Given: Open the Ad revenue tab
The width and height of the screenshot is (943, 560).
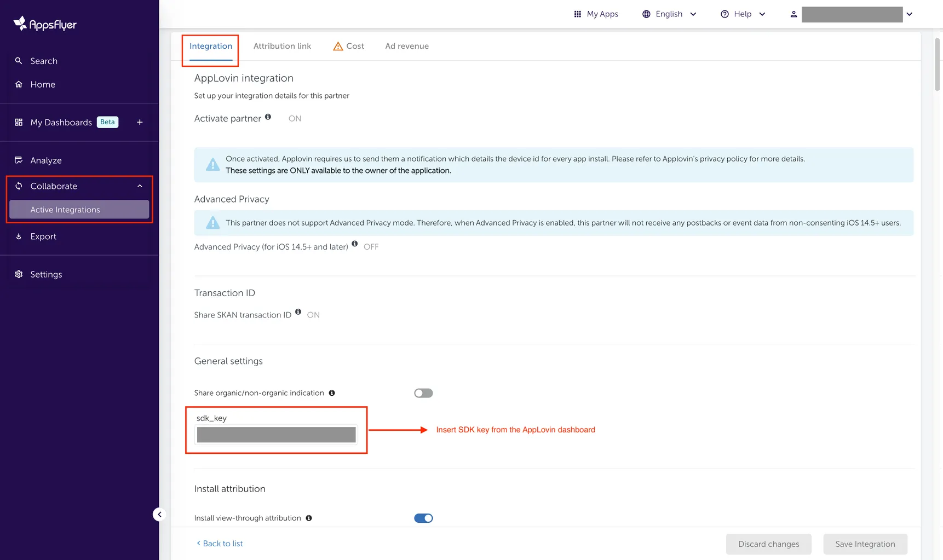Looking at the screenshot, I should point(406,46).
